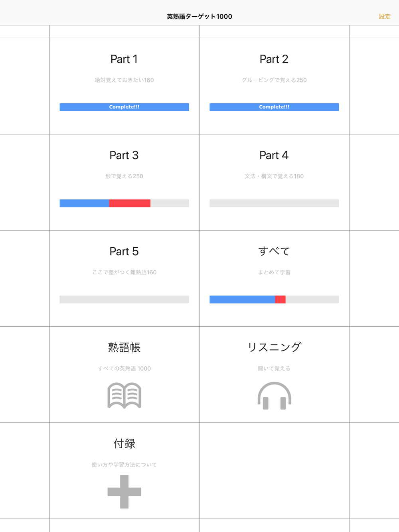Click the empty Part 4 progress bar

click(x=274, y=203)
